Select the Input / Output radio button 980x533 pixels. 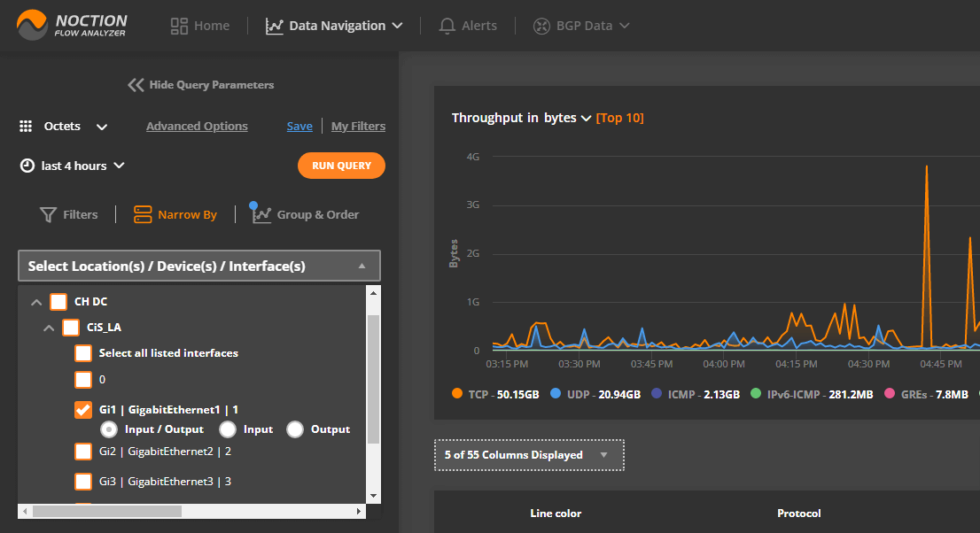[x=109, y=429]
